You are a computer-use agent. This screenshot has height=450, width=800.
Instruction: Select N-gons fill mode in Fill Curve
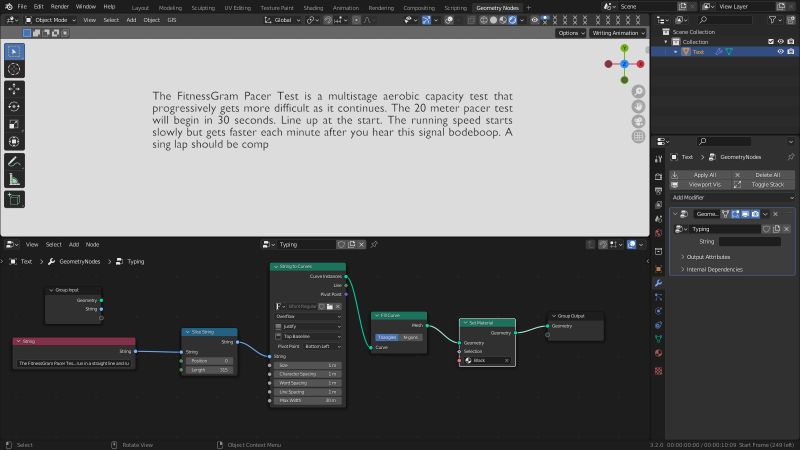tap(410, 337)
